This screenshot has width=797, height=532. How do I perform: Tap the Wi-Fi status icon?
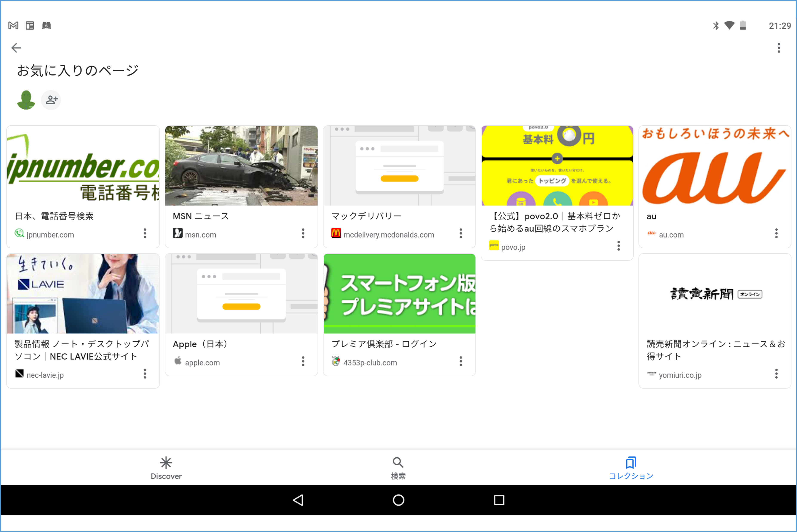[729, 25]
